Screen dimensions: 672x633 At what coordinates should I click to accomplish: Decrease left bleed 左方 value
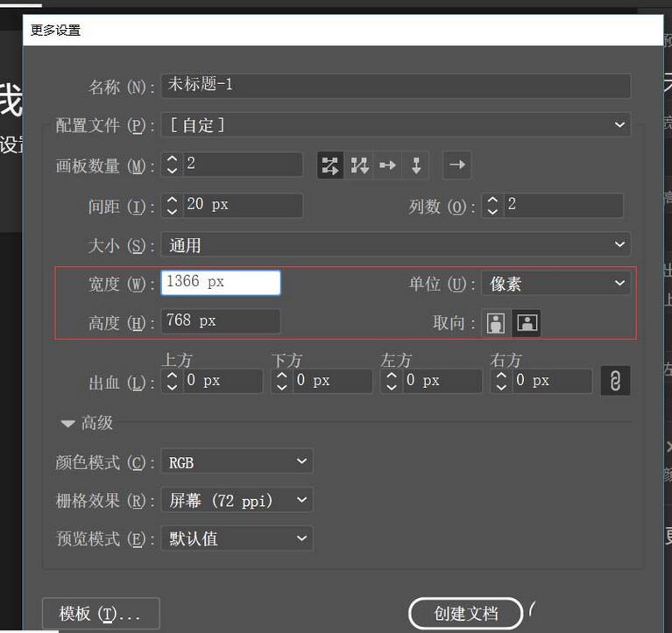(x=392, y=387)
